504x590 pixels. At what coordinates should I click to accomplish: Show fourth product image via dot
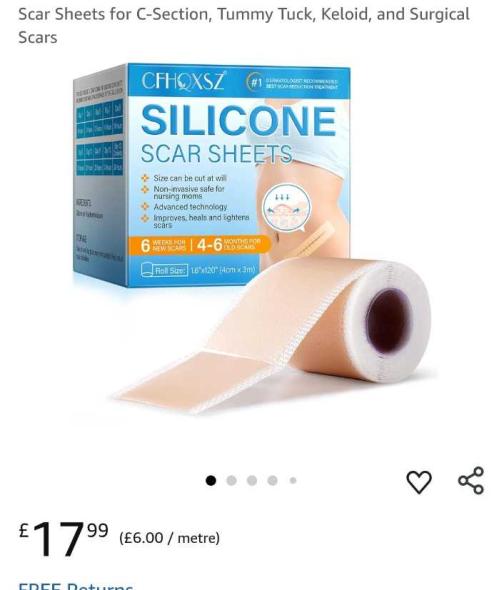coord(273,481)
